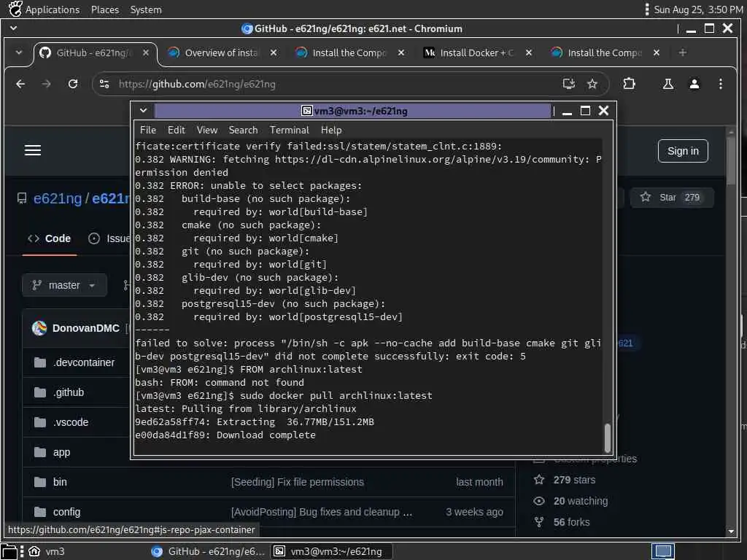The width and height of the screenshot is (747, 560).
Task: Click the DonovanDMC author link
Action: pyautogui.click(x=86, y=328)
